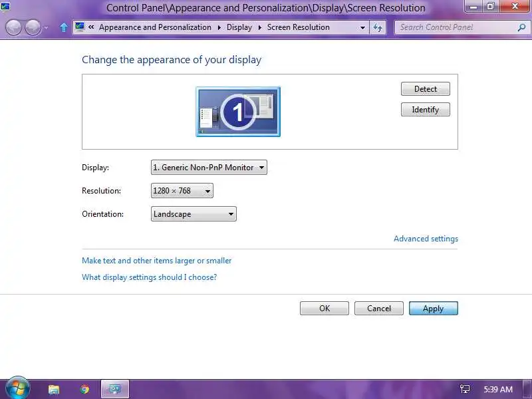The height and width of the screenshot is (399, 532).
Task: Open the Display dropdown Generic Non-PnP Monitor
Action: click(209, 168)
